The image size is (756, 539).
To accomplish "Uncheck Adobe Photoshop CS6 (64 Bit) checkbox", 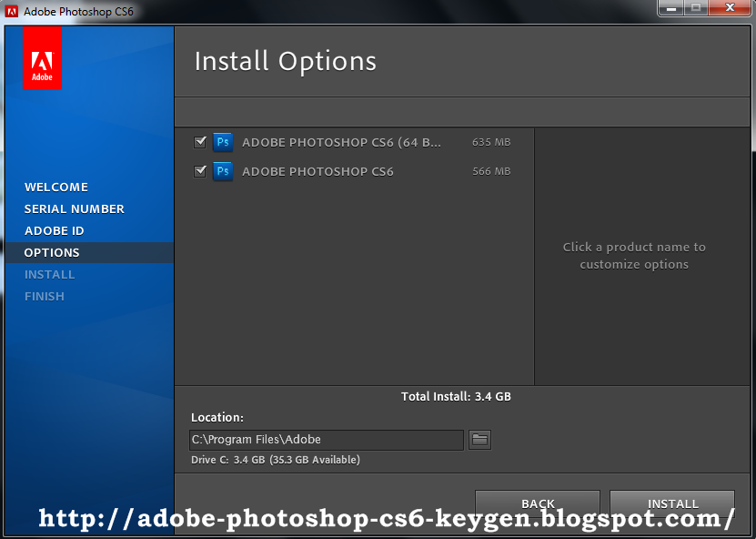I will (x=200, y=142).
